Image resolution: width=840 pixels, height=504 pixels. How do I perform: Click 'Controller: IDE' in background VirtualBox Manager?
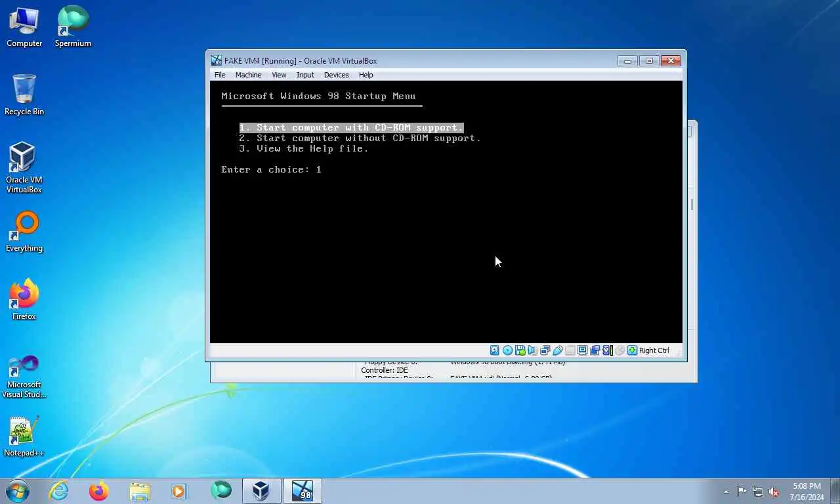tap(385, 370)
